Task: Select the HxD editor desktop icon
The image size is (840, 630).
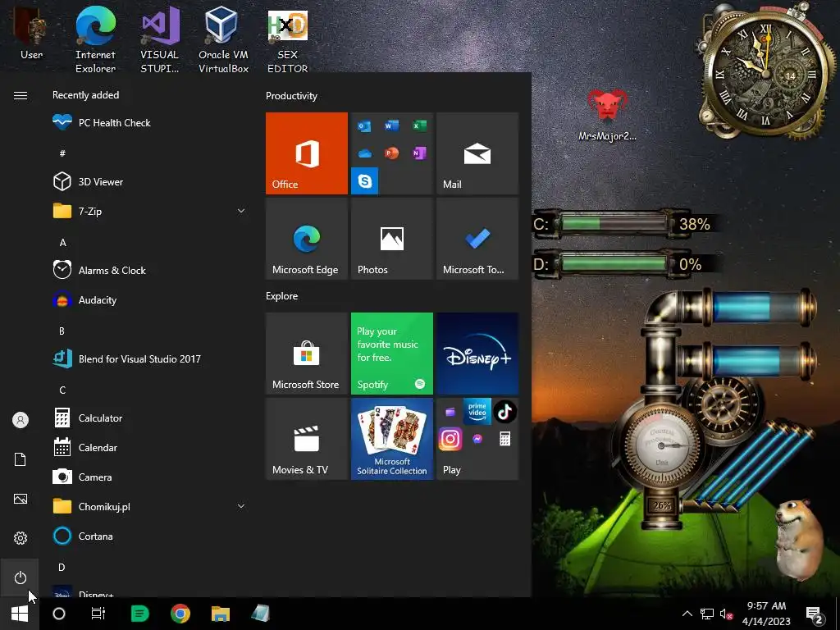Action: coord(288,39)
